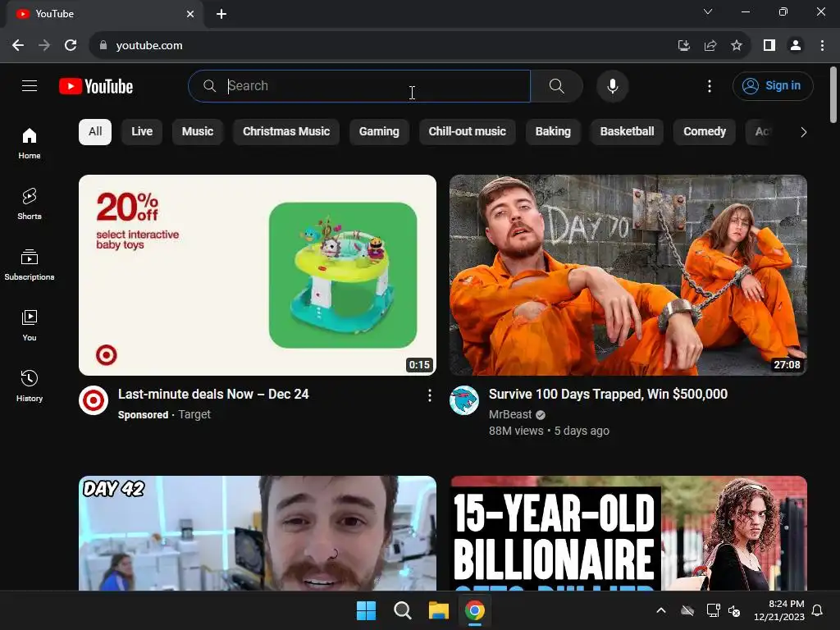Image resolution: width=840 pixels, height=630 pixels.
Task: Go back with the browser back arrow
Action: tap(18, 46)
